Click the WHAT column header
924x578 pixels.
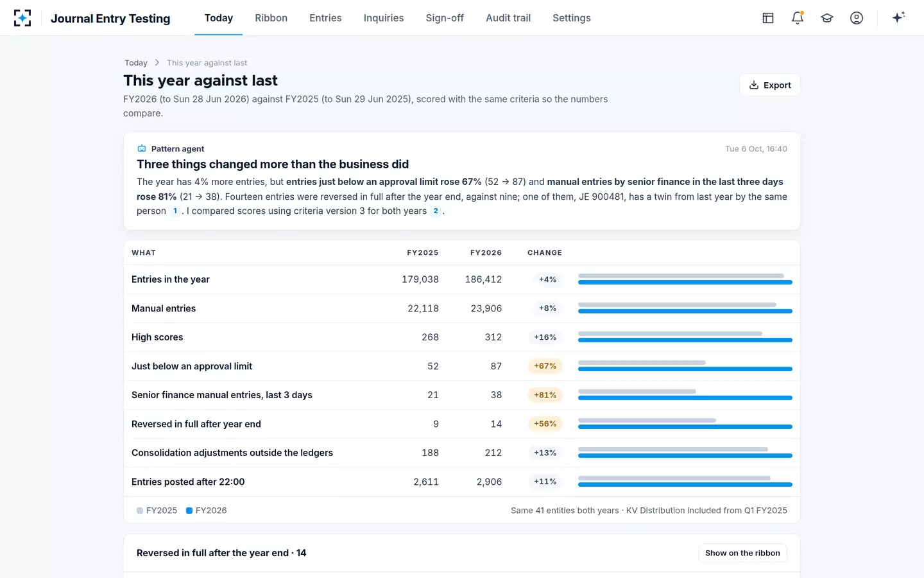tap(144, 253)
